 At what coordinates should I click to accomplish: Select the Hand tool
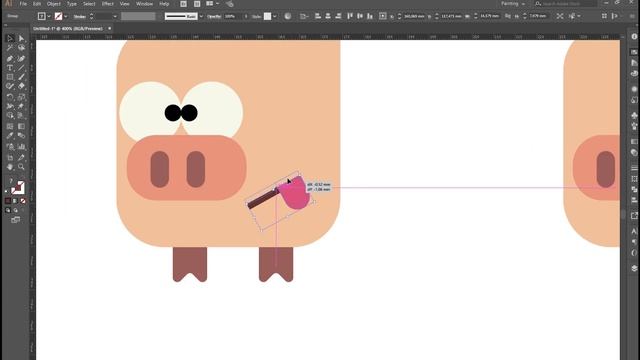(10, 167)
